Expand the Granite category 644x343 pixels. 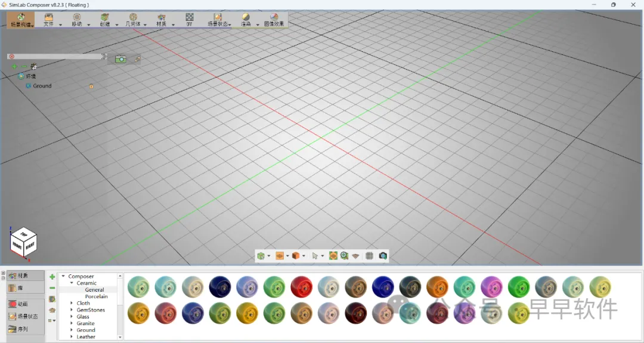72,323
